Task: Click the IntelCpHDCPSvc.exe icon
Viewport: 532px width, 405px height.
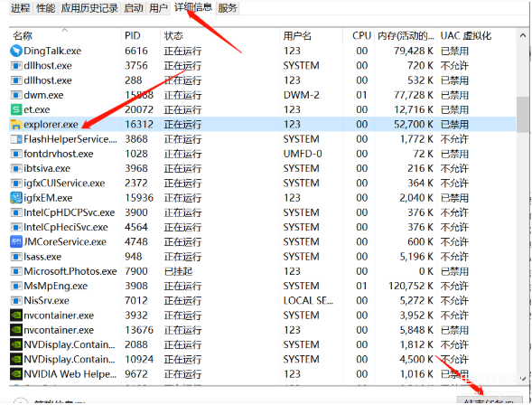Action: (16, 212)
